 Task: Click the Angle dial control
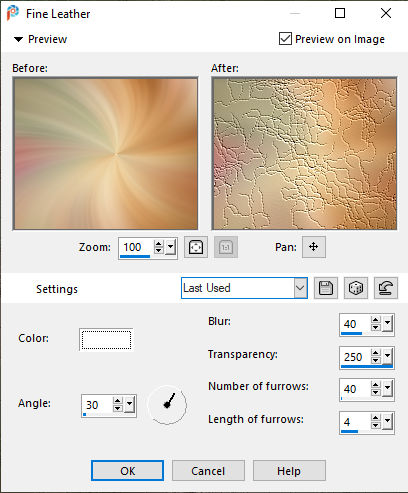167,405
